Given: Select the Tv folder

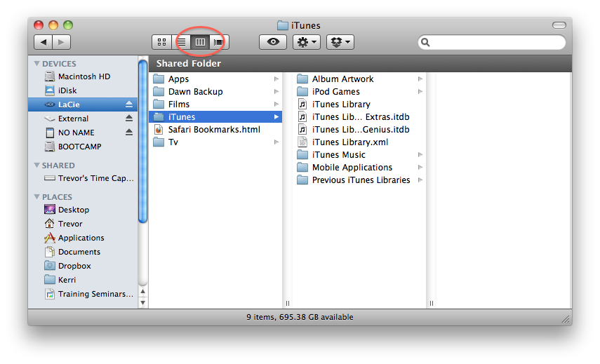Looking at the screenshot, I should point(215,142).
